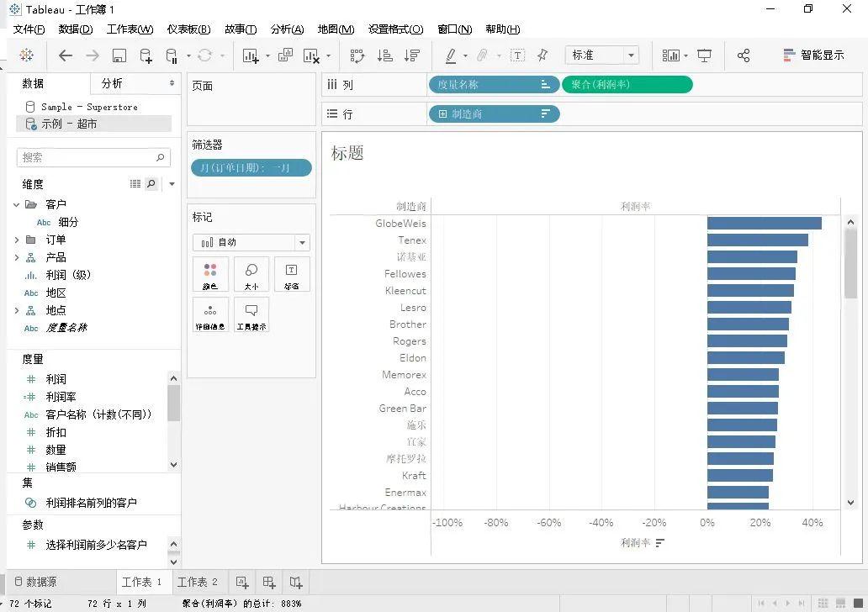The height and width of the screenshot is (612, 868).
Task: Swap rows and columns icon
Action: [x=357, y=55]
